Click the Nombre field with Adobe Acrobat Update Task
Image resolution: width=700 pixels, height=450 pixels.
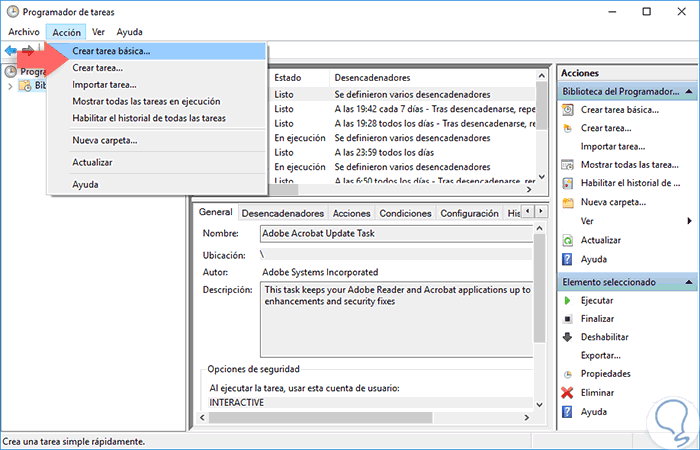tap(396, 233)
